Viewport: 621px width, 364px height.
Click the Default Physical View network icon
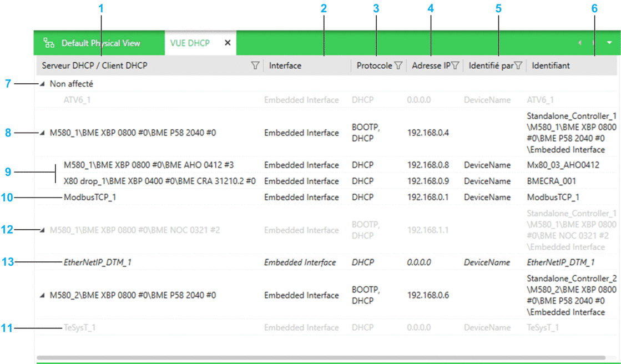pos(49,43)
